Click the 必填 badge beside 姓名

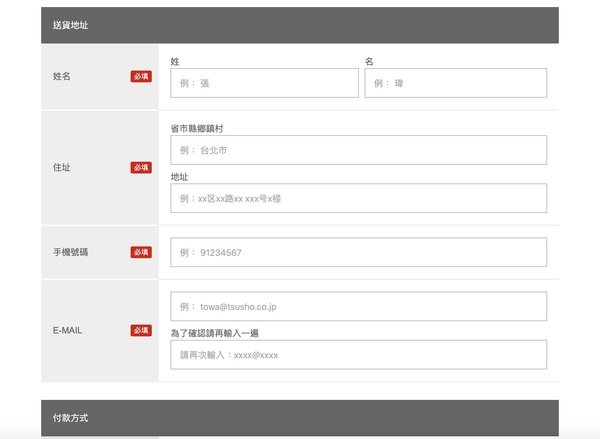(x=141, y=76)
